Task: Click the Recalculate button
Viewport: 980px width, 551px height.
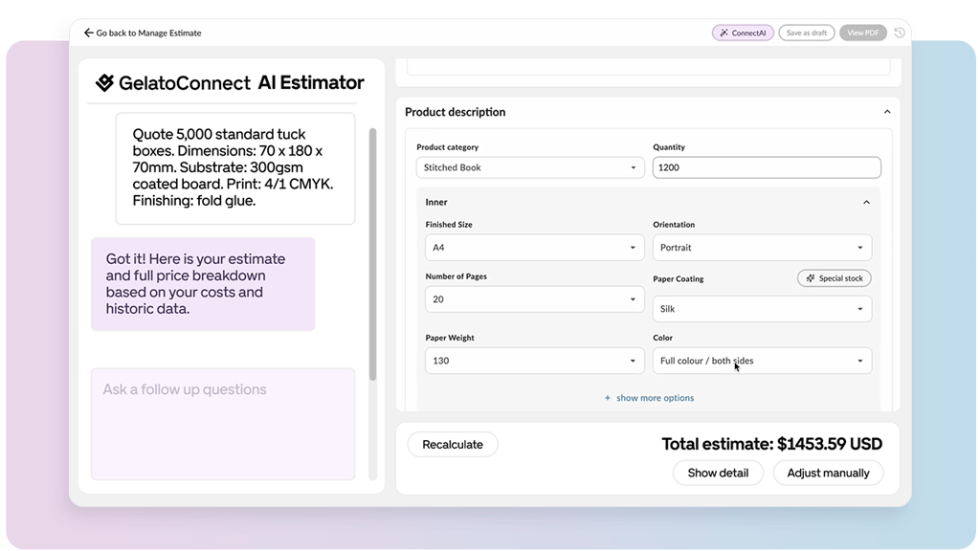Action: [x=453, y=444]
